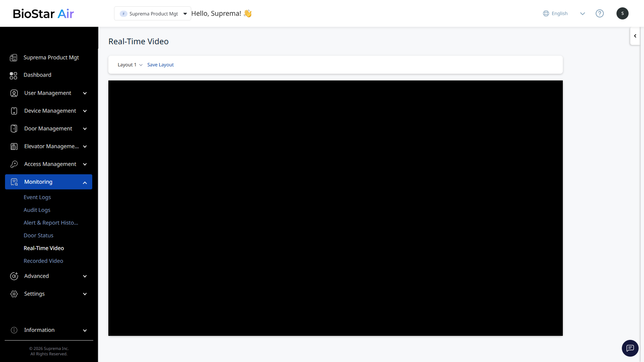Open the Layout 1 dropdown
Viewport: 644px width, 362px height.
(x=130, y=65)
